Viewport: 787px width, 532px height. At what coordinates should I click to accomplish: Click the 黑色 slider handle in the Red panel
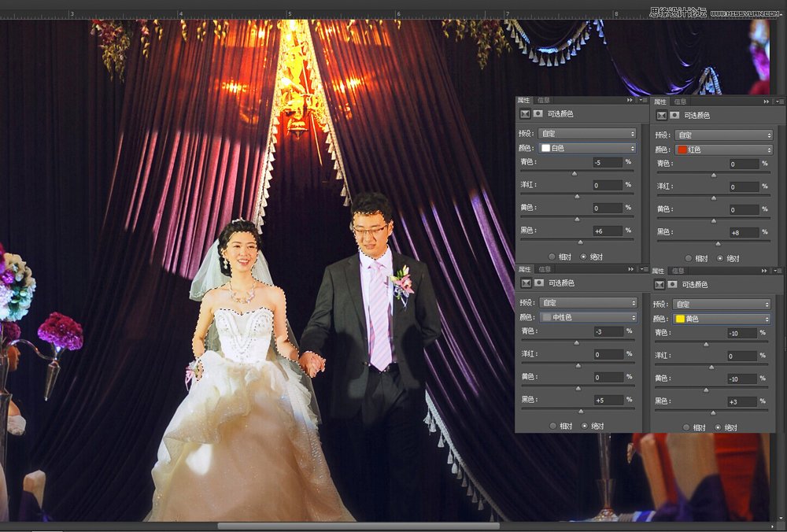click(x=718, y=244)
